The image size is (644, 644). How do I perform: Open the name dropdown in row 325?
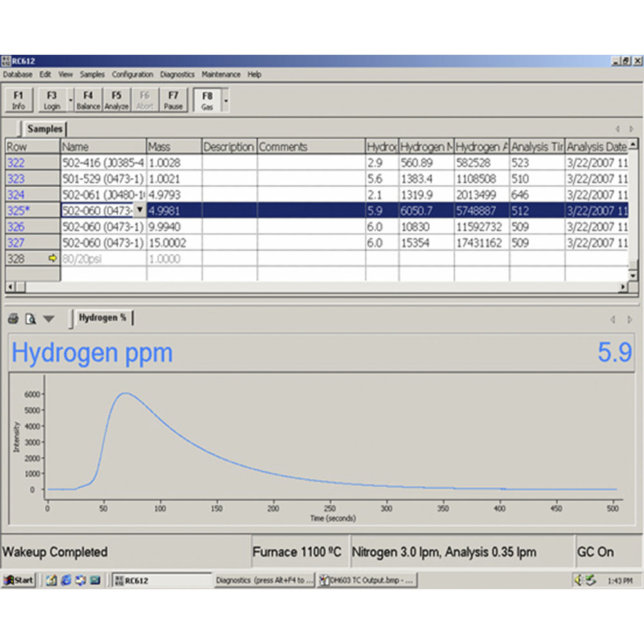(140, 211)
